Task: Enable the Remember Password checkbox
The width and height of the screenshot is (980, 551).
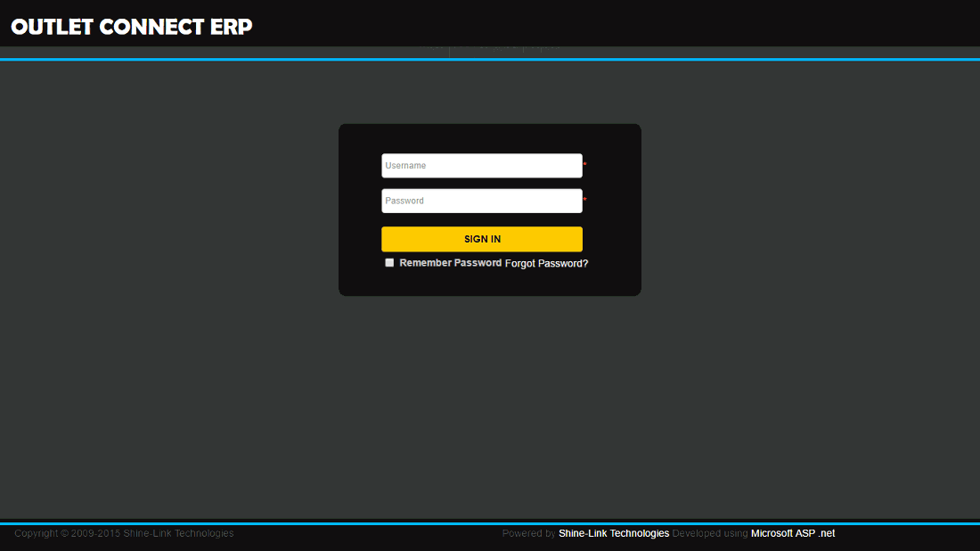Action: (389, 263)
